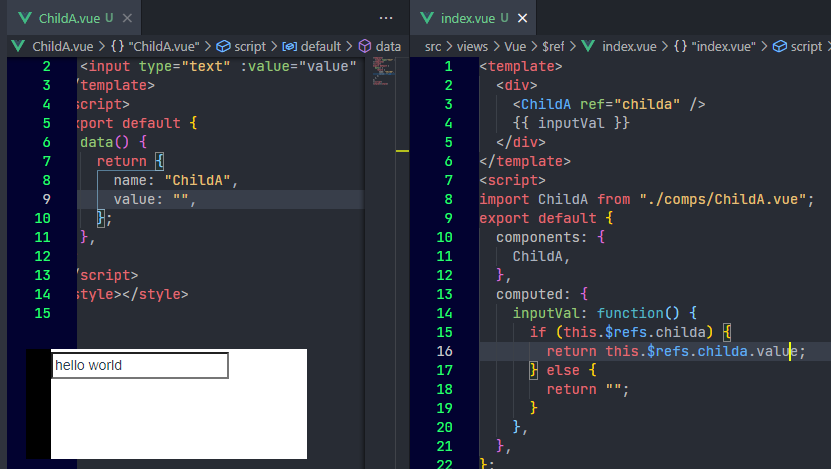Click the script cube icon in right breadcrumb

pyautogui.click(x=780, y=47)
